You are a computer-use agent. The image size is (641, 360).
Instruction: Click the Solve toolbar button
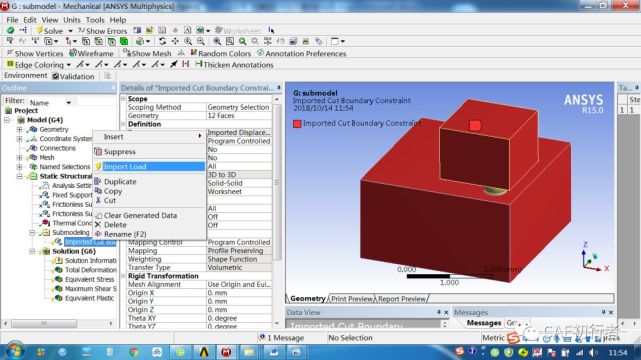49,31
